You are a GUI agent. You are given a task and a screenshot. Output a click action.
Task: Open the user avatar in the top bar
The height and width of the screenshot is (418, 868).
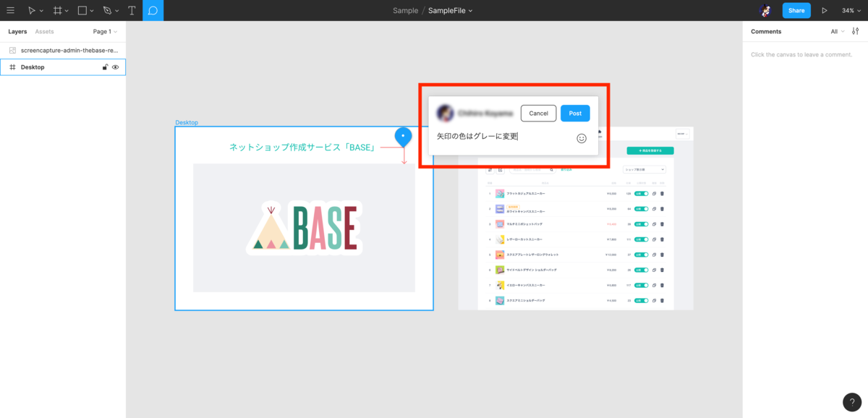point(766,11)
